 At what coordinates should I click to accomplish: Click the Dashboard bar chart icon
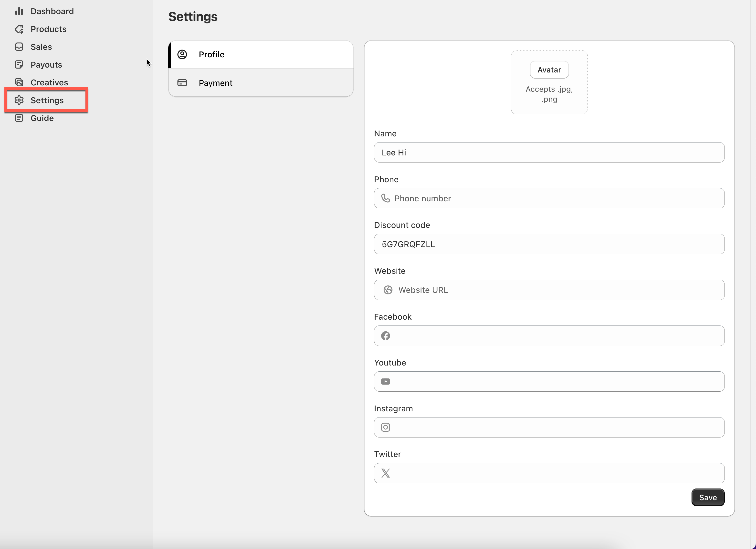click(x=19, y=11)
